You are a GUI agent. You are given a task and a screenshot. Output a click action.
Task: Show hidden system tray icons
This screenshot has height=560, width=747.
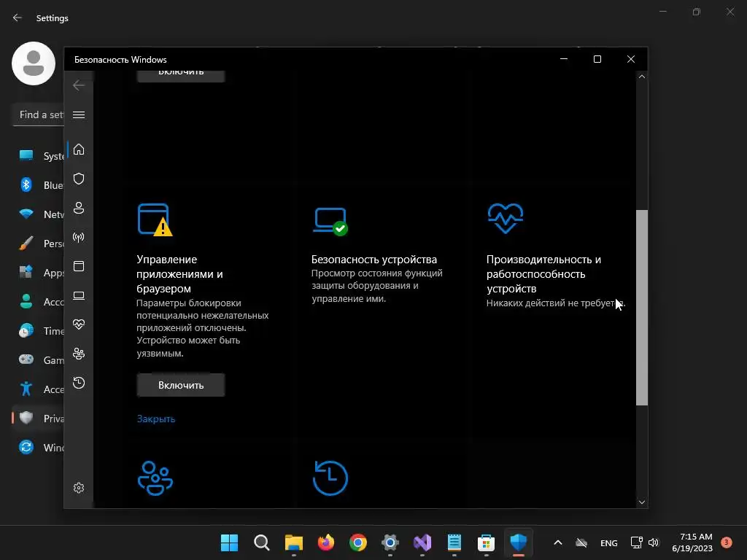click(558, 542)
